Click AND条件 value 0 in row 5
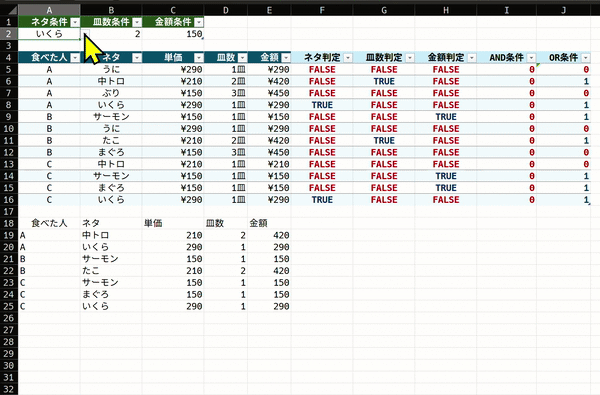The image size is (600, 395). (x=507, y=70)
